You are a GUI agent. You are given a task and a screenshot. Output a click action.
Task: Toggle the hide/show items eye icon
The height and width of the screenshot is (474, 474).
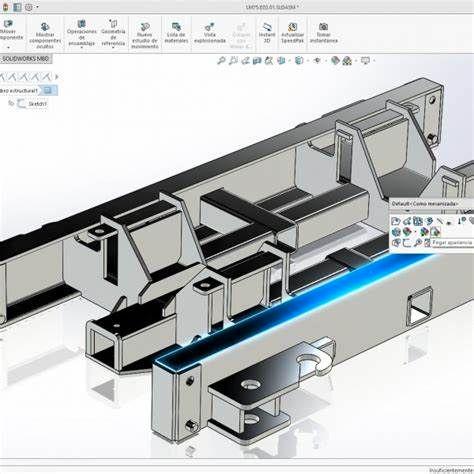[317, 61]
